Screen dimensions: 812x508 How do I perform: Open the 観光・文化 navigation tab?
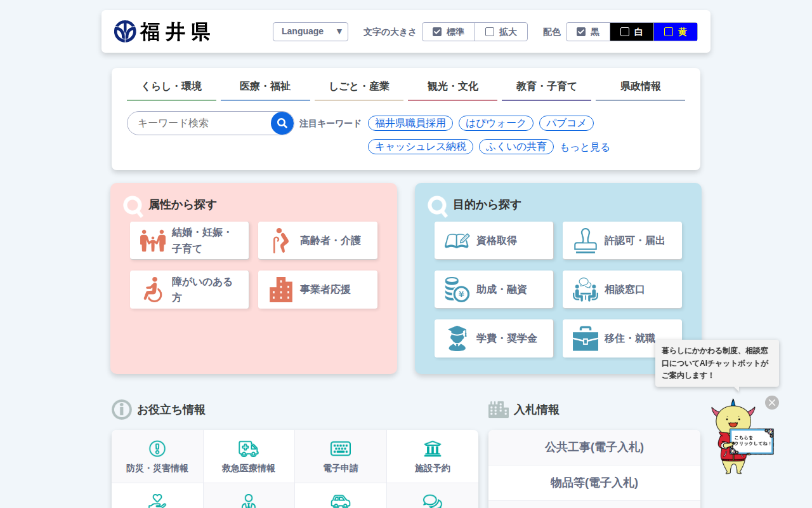pos(452,87)
